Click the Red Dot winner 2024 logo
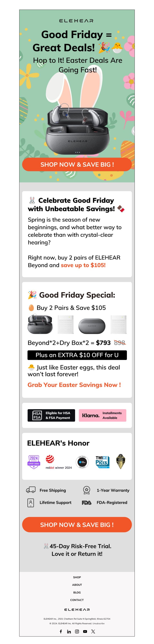The height and width of the screenshot is (644, 154). pos(59,462)
